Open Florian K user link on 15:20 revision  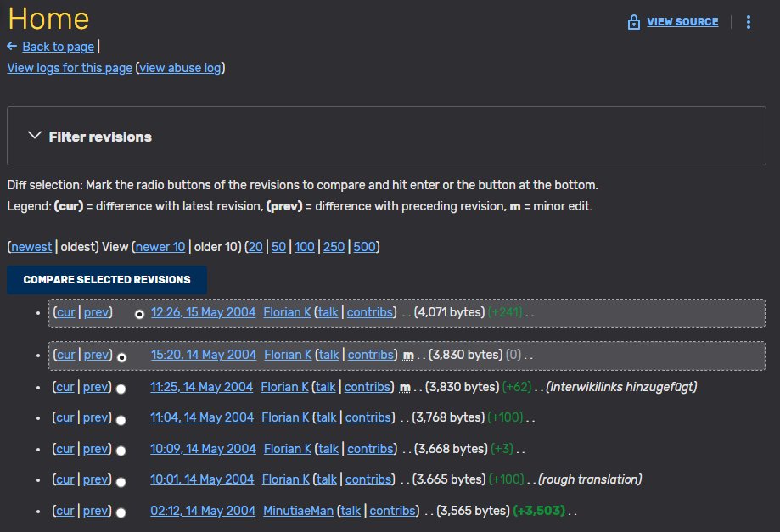click(x=288, y=355)
